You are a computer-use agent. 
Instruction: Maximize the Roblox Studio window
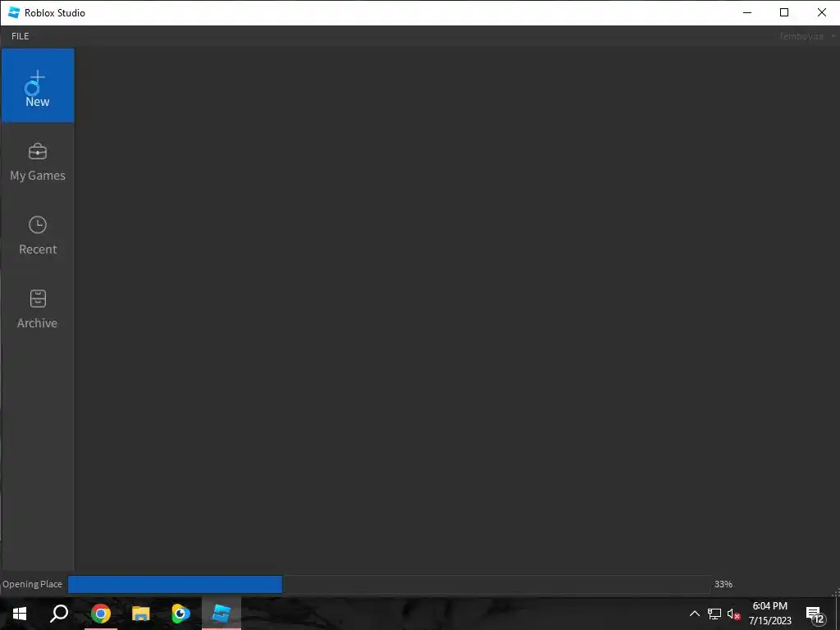(x=784, y=12)
